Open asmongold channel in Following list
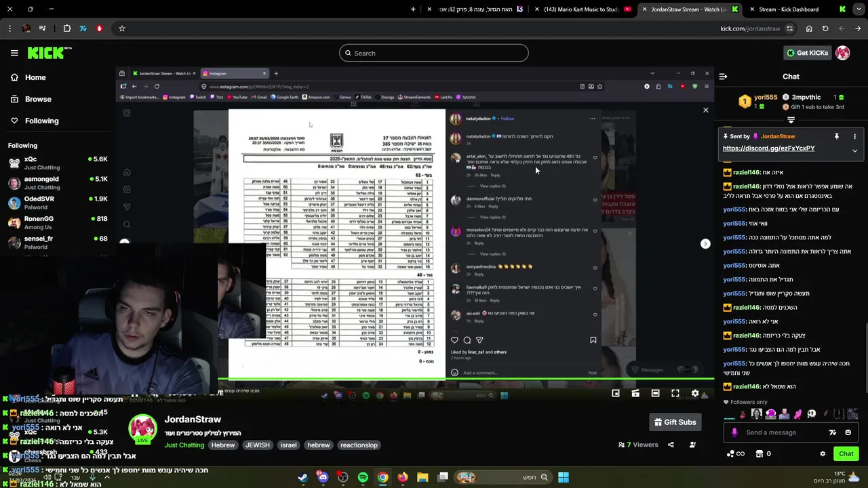The image size is (868, 488). point(58,183)
